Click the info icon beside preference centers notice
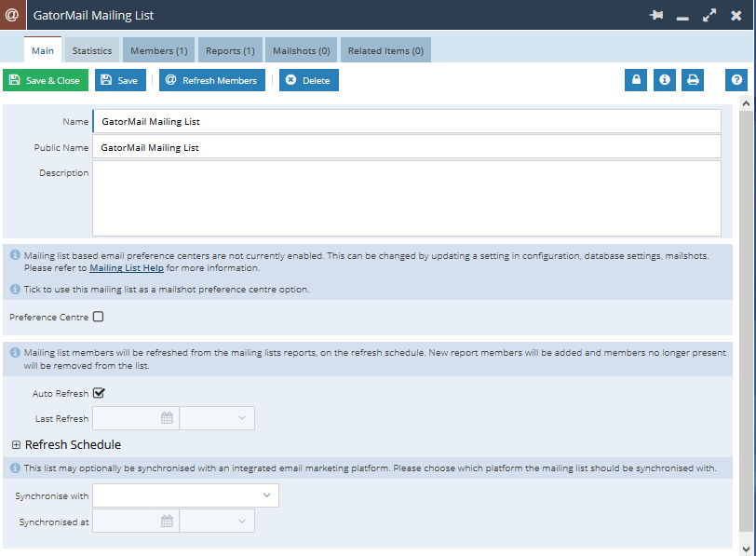 16,254
